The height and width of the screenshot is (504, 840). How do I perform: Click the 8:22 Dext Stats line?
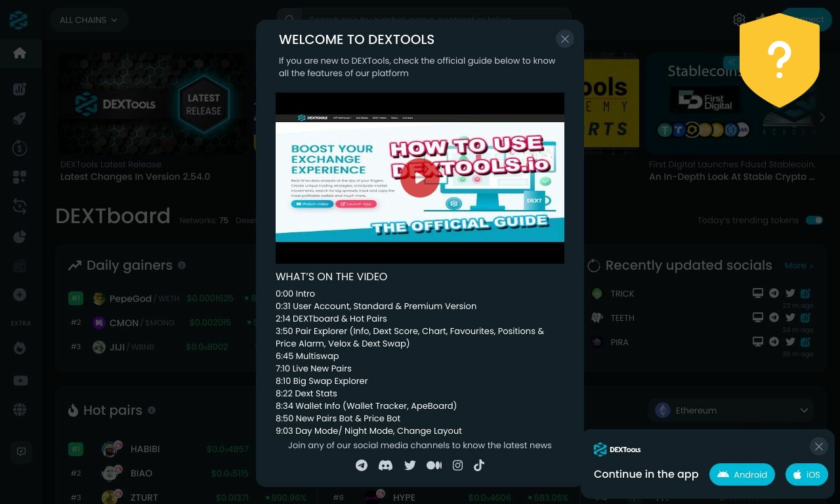click(x=306, y=393)
